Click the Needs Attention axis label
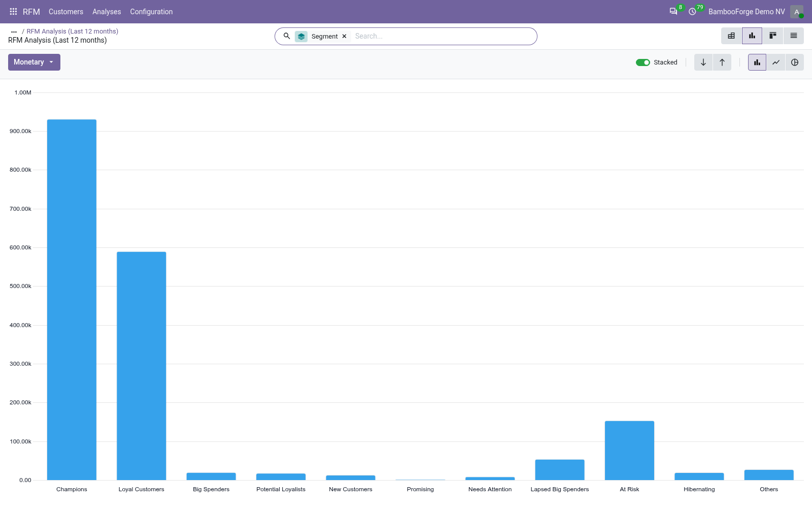The height and width of the screenshot is (508, 812). [490, 489]
